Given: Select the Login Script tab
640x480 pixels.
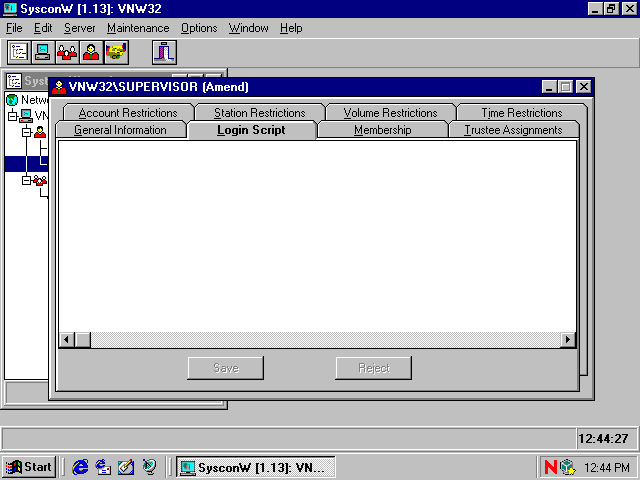Looking at the screenshot, I should pos(251,130).
